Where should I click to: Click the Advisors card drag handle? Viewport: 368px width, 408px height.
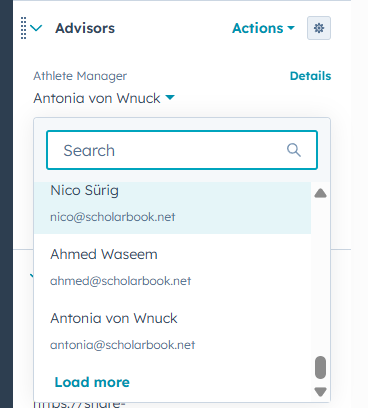(23, 28)
